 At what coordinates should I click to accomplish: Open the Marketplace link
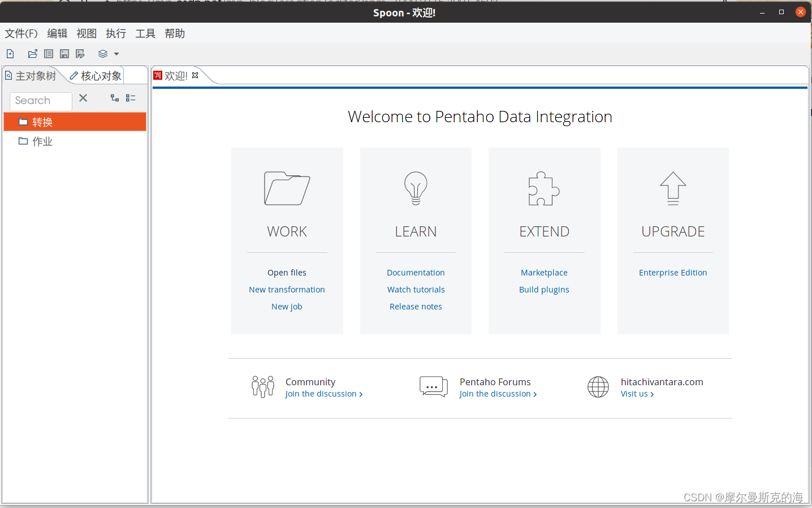[544, 273]
